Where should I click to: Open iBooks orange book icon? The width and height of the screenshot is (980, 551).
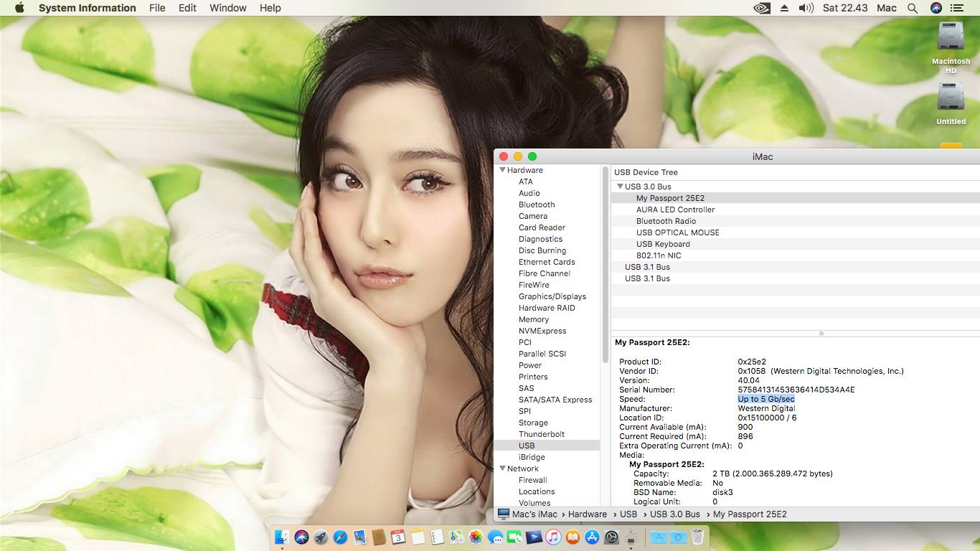pos(573,537)
